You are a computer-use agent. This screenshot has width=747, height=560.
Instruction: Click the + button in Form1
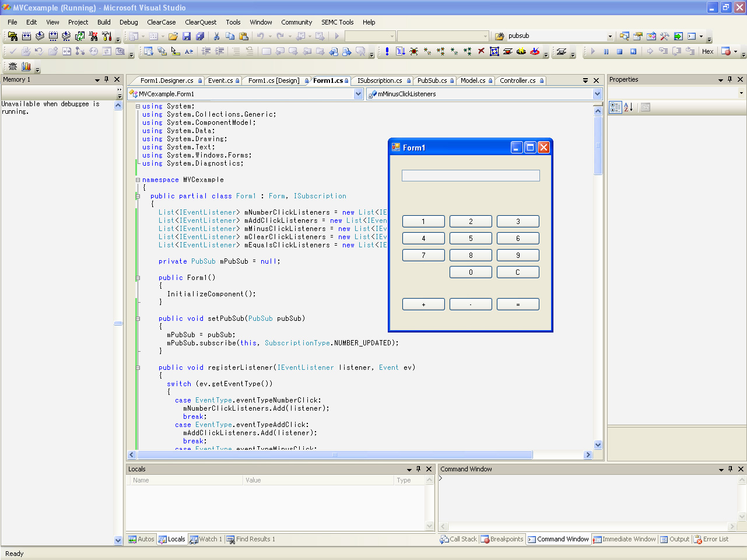(423, 304)
